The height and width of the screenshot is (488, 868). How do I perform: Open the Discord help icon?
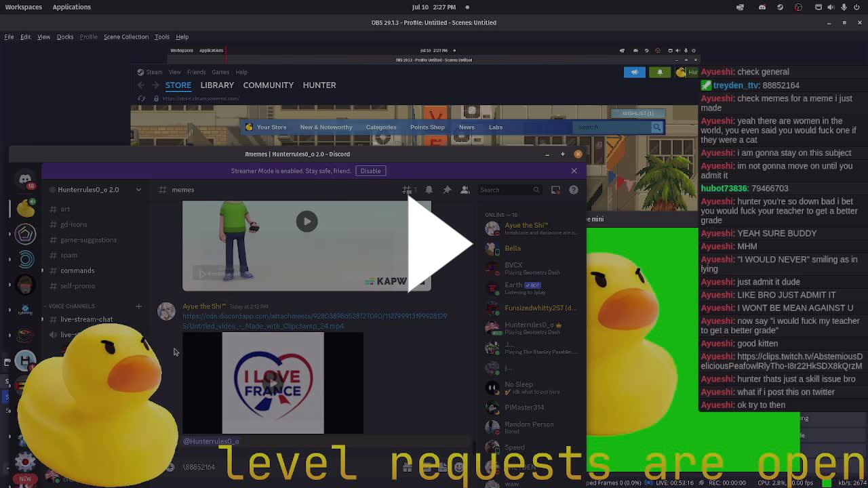coord(574,190)
